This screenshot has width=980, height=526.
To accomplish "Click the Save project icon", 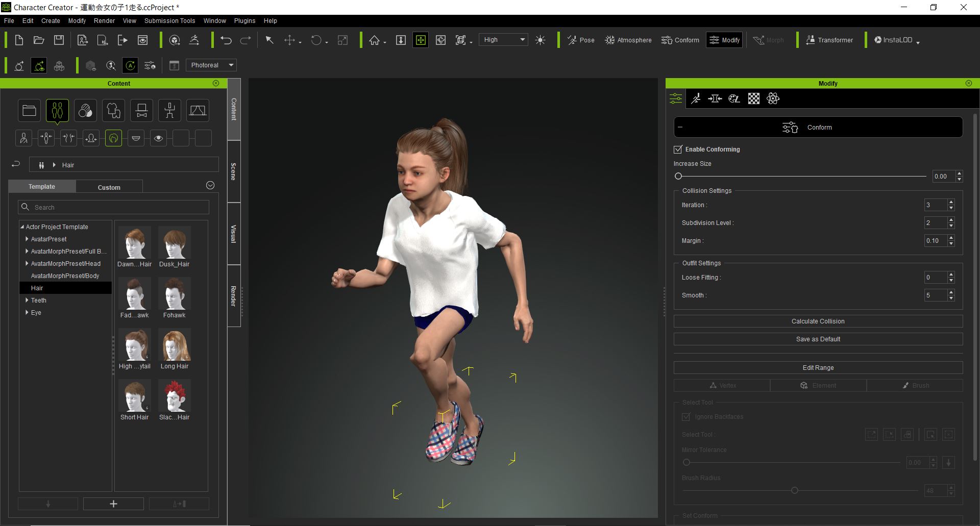I will point(59,40).
